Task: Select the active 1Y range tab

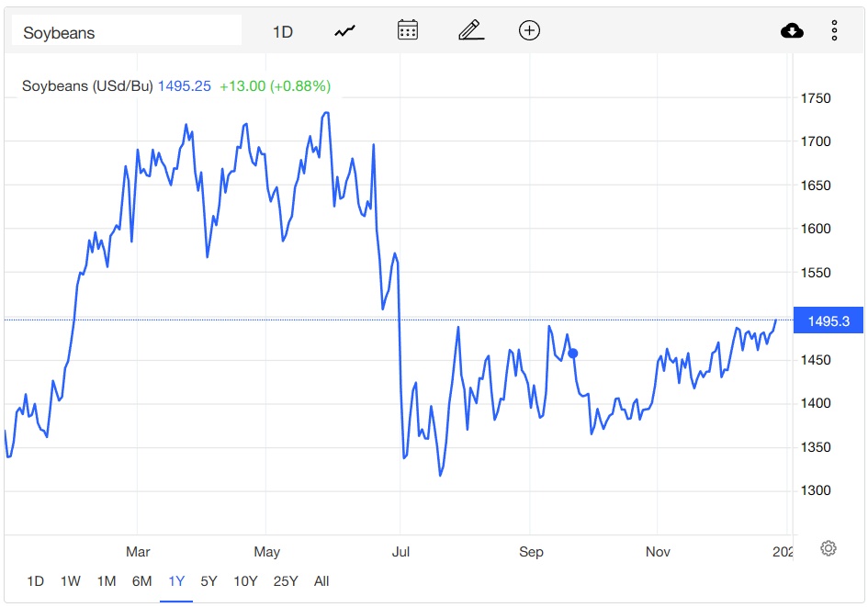Action: (x=176, y=580)
